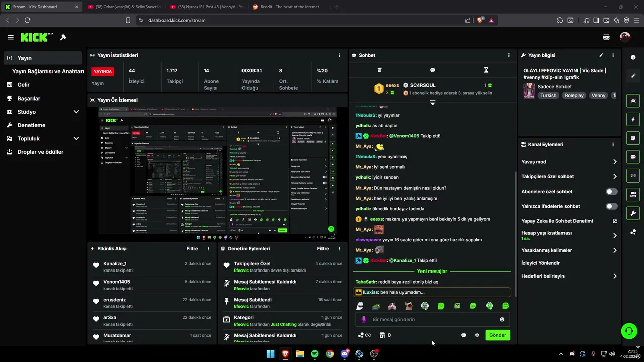This screenshot has height=362, width=644.
Task: Switch to the Reddit browser tab
Action: click(285, 7)
